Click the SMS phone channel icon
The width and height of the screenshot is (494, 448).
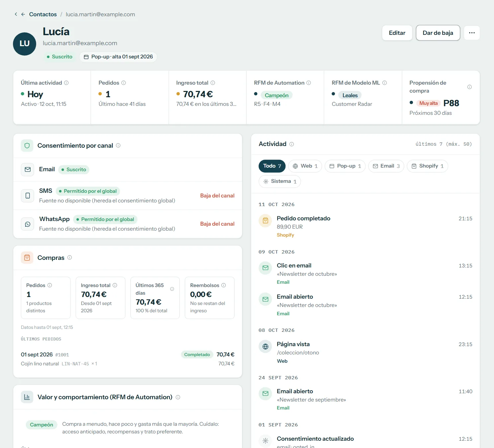pos(28,196)
